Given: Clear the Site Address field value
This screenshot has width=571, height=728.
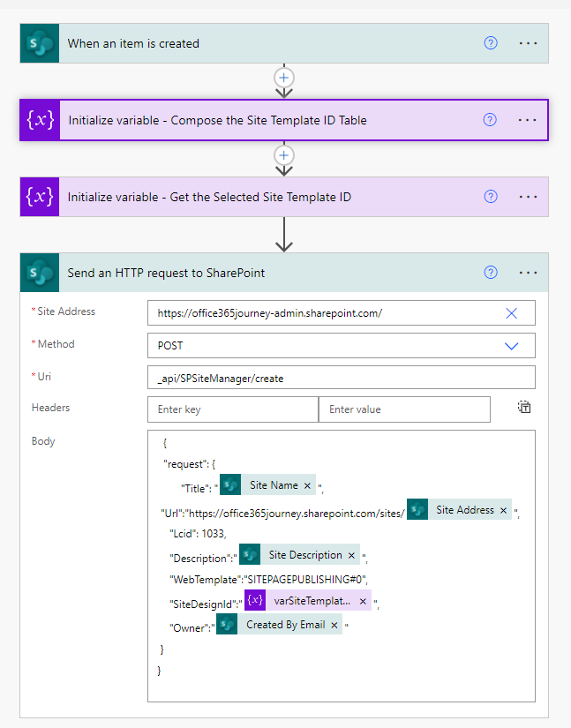Looking at the screenshot, I should 511,313.
